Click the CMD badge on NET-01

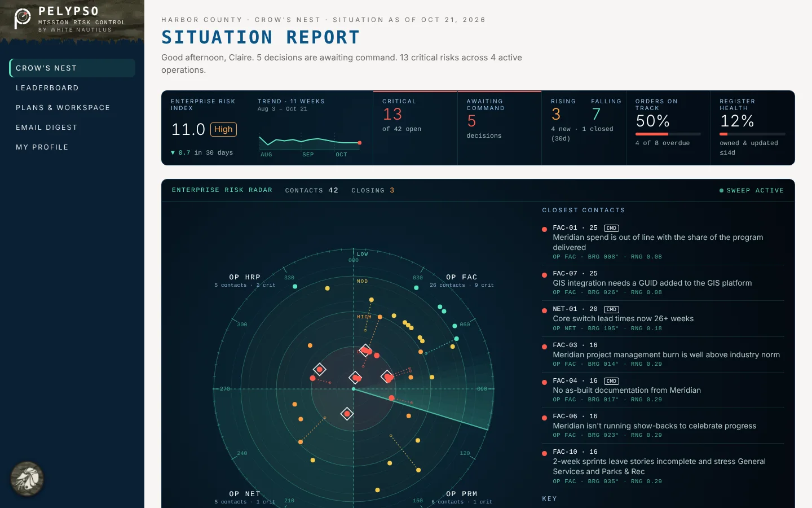pos(611,309)
